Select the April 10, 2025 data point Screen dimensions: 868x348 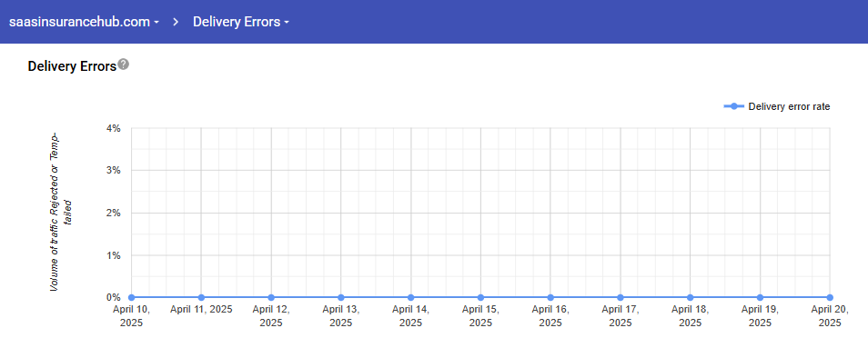[131, 297]
